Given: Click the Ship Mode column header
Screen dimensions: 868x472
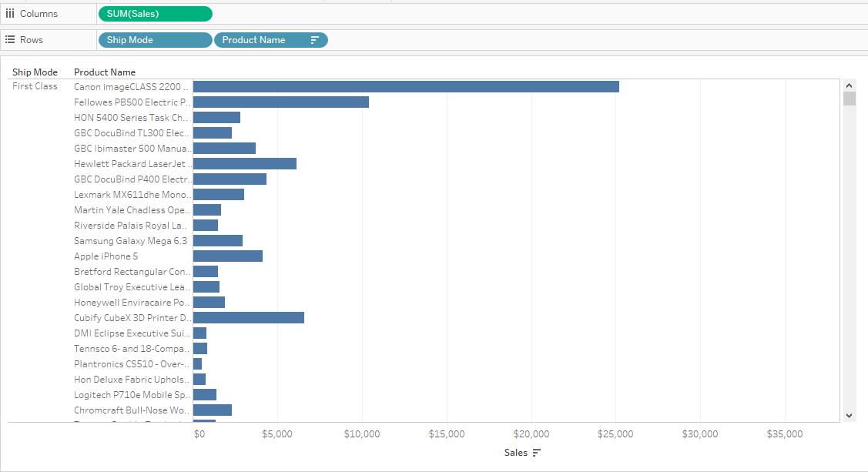Looking at the screenshot, I should pyautogui.click(x=35, y=72).
